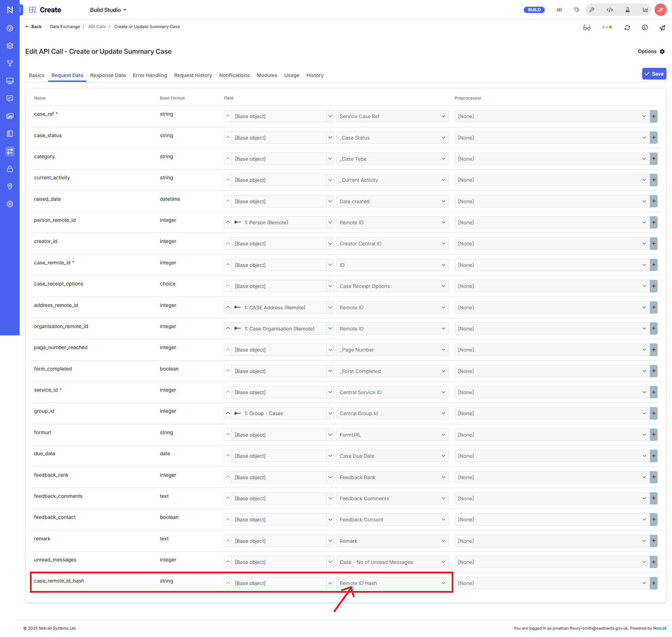
Task: Click the Back link
Action: tap(33, 27)
